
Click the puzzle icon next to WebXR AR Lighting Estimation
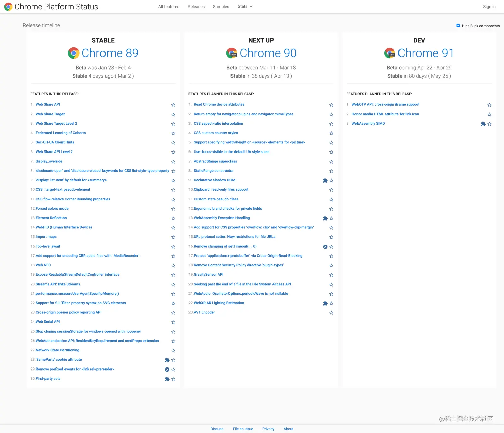[x=325, y=303]
